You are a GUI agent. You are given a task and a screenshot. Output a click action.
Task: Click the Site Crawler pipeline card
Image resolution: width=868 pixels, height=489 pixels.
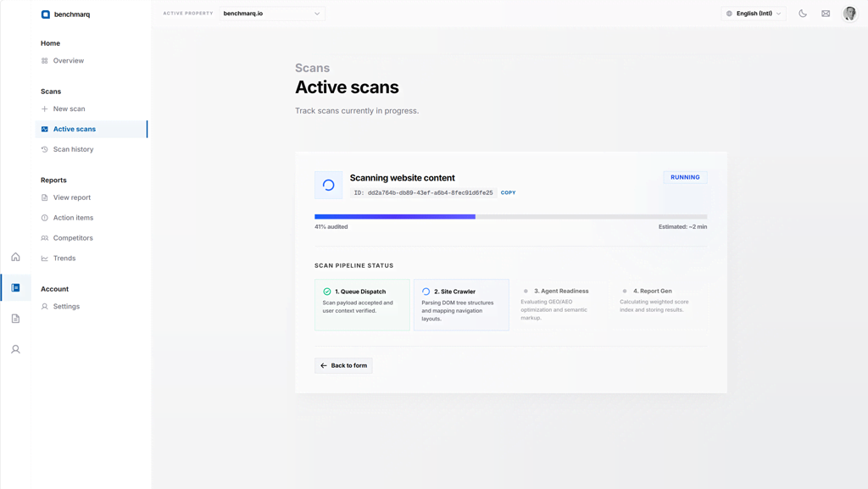pyautogui.click(x=461, y=305)
